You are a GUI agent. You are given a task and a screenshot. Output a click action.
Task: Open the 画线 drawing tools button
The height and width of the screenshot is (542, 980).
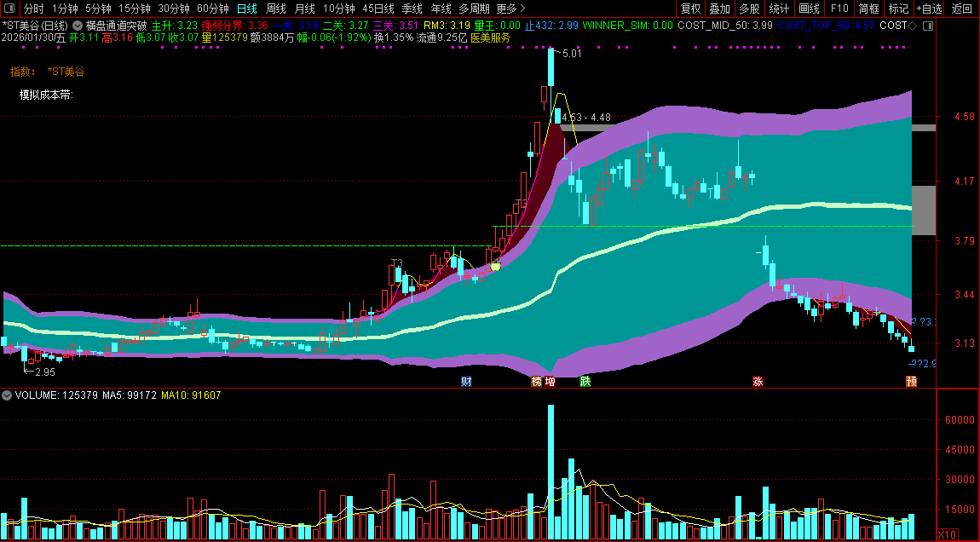809,9
